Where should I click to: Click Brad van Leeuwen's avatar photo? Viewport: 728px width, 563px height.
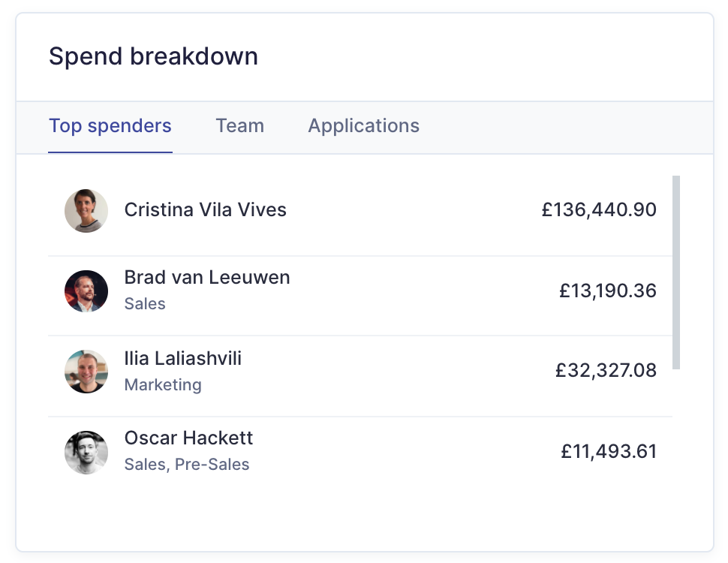pos(86,291)
